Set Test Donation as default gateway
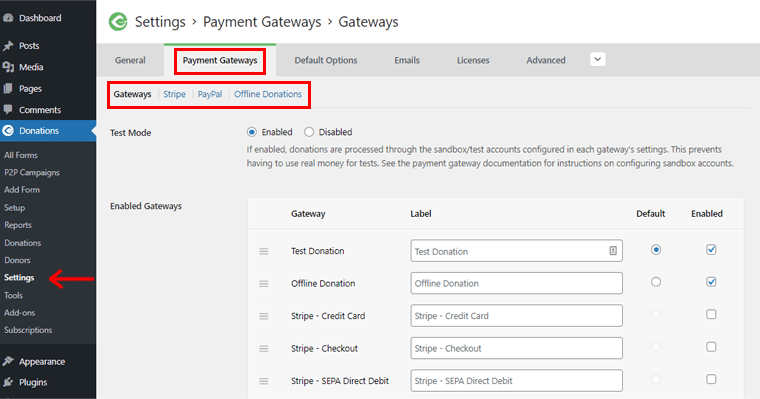Screen dimensions: 760x399 tap(656, 250)
